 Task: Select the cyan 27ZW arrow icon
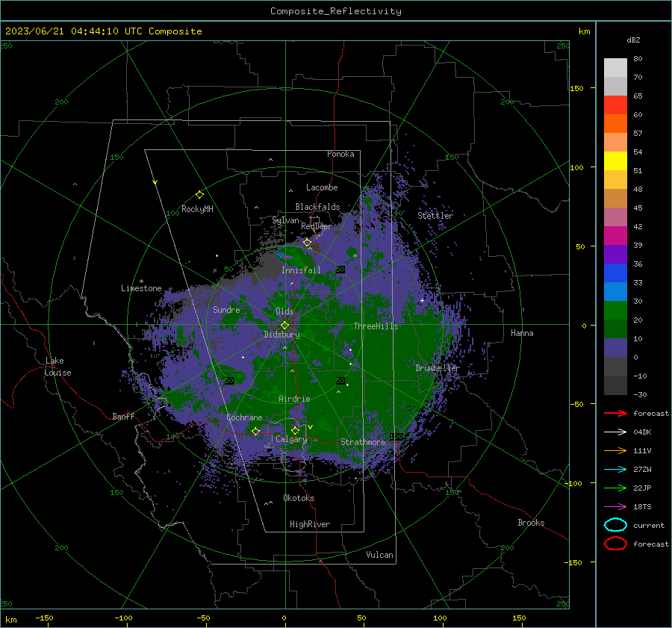(615, 470)
